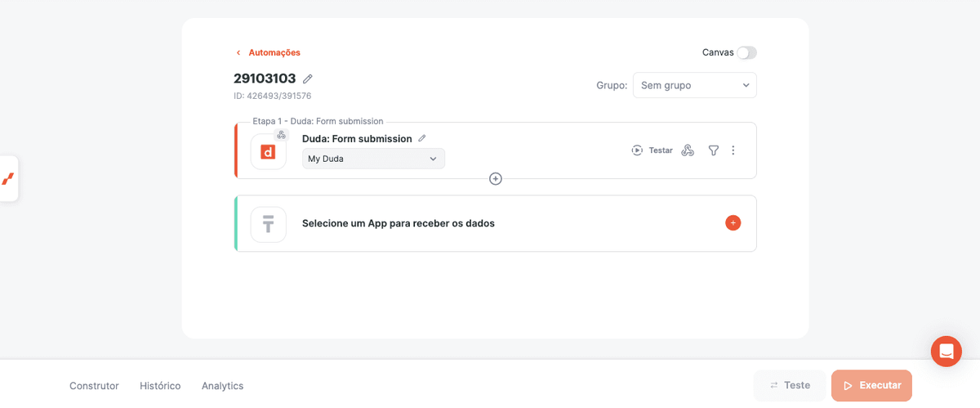Edit the automation name 29103103
This screenshot has width=980, height=408.
pos(307,78)
